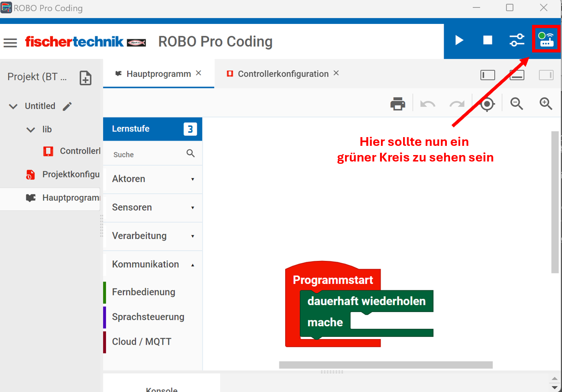The image size is (562, 392).
Task: Click the search magnifier icon
Action: point(191,154)
